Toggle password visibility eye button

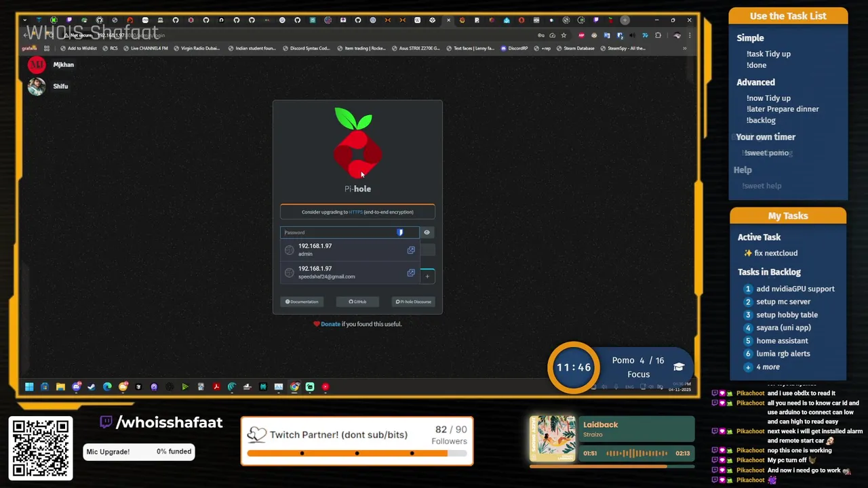pyautogui.click(x=427, y=232)
